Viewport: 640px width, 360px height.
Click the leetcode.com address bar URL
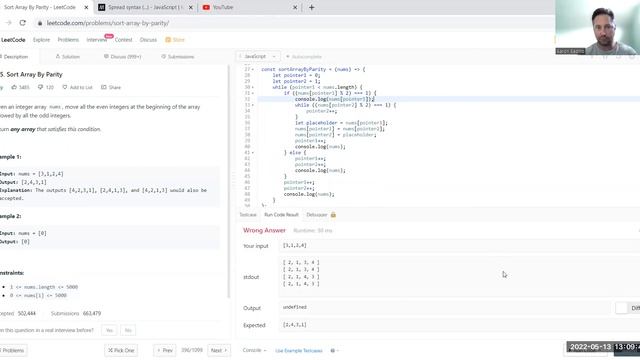108,23
